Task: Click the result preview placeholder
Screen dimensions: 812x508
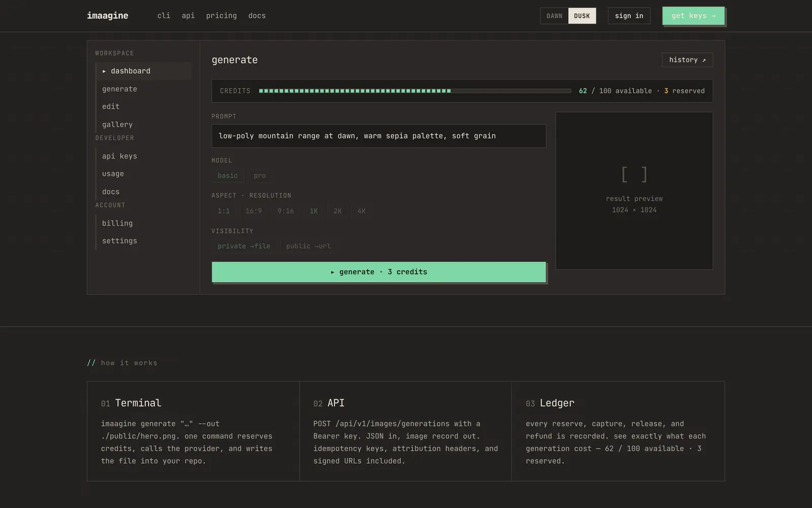Action: 634,190
